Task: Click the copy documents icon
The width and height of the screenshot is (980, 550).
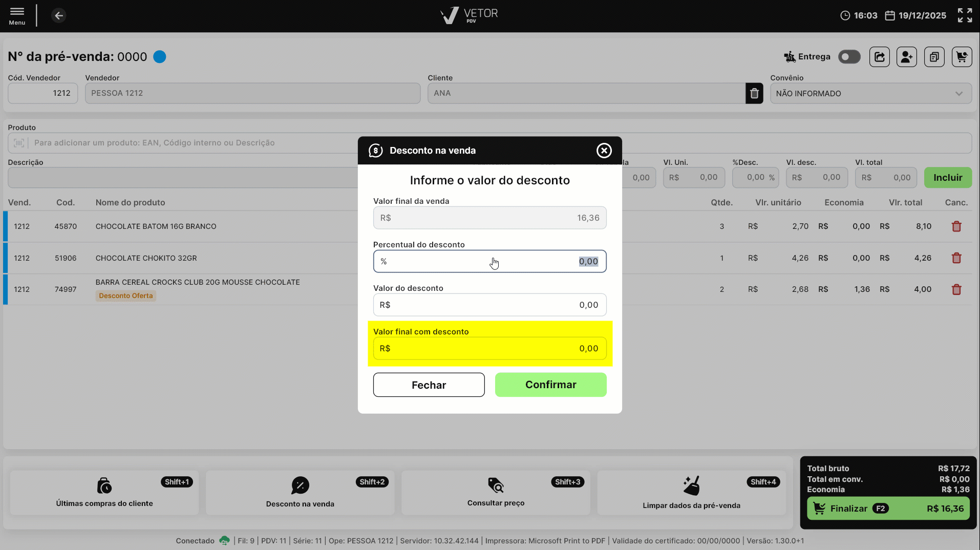Action: (934, 57)
